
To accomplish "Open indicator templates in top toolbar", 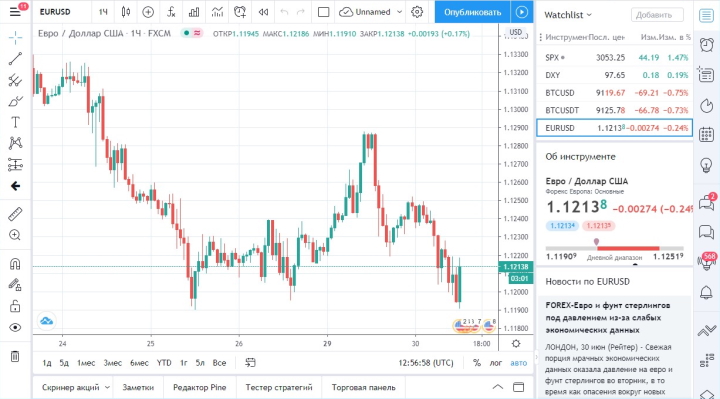I will (217, 12).
